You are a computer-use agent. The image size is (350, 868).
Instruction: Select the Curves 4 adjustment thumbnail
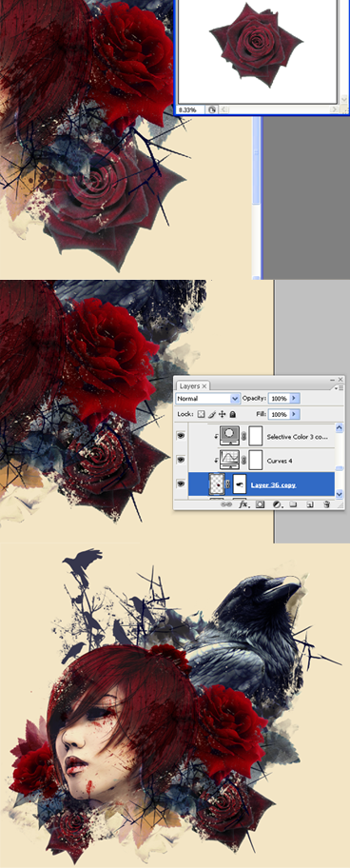point(229,460)
